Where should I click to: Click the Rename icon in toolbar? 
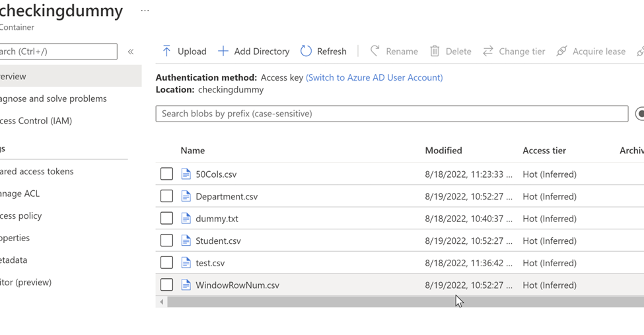click(375, 51)
